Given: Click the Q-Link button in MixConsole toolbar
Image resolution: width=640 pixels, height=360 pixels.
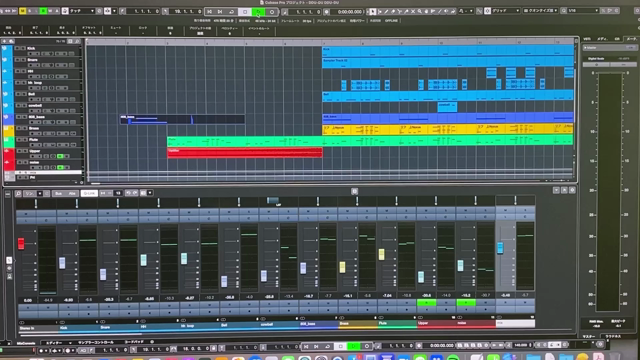Looking at the screenshot, I should 89,193.
